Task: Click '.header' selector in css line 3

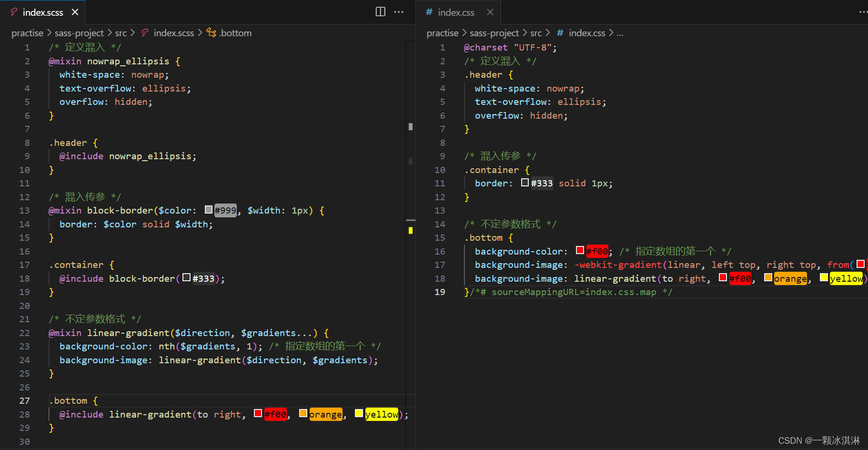Action: coord(484,75)
